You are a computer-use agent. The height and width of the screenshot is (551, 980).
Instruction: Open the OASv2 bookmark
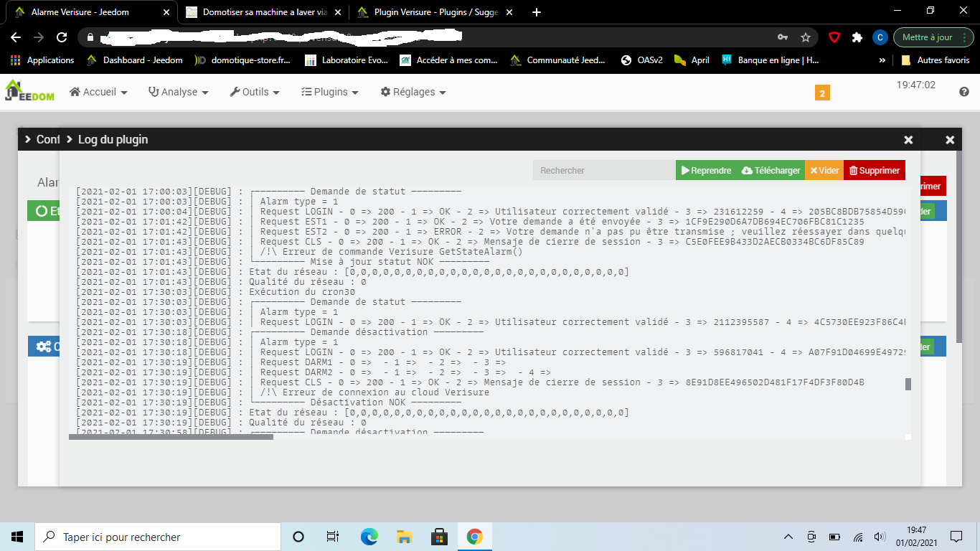643,60
